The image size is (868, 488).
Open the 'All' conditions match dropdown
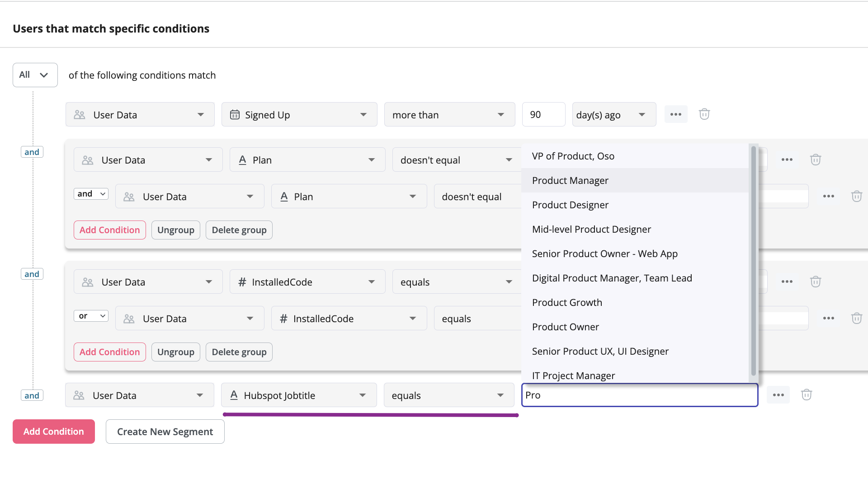[x=35, y=75]
